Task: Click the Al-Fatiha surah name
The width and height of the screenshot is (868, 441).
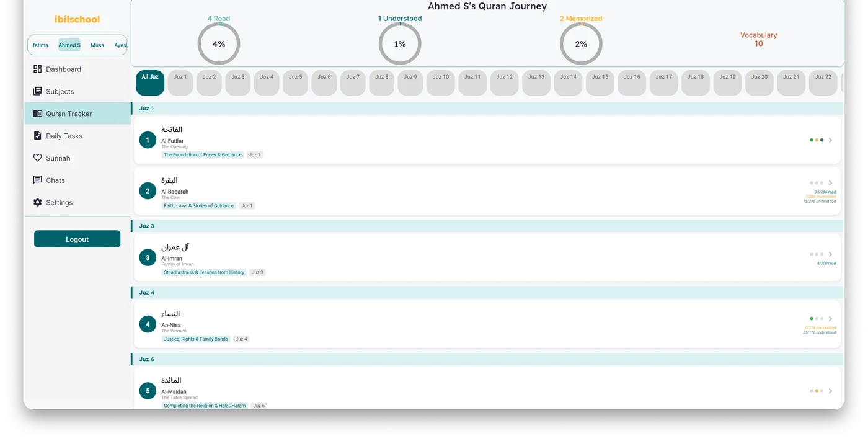Action: [172, 141]
